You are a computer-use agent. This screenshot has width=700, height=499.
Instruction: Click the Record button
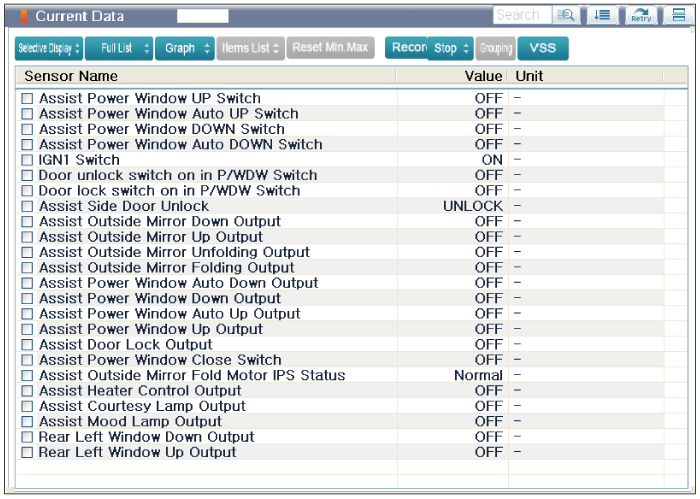coord(406,48)
